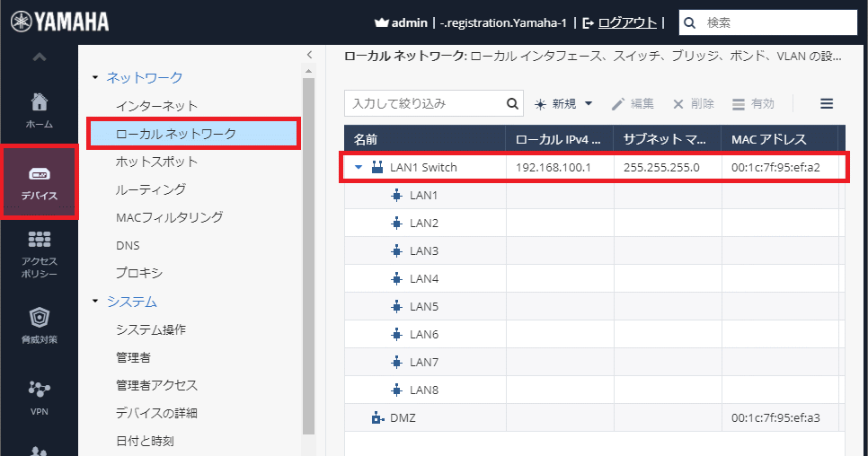Open the ルーティング menu item
The image size is (868, 456).
(151, 189)
